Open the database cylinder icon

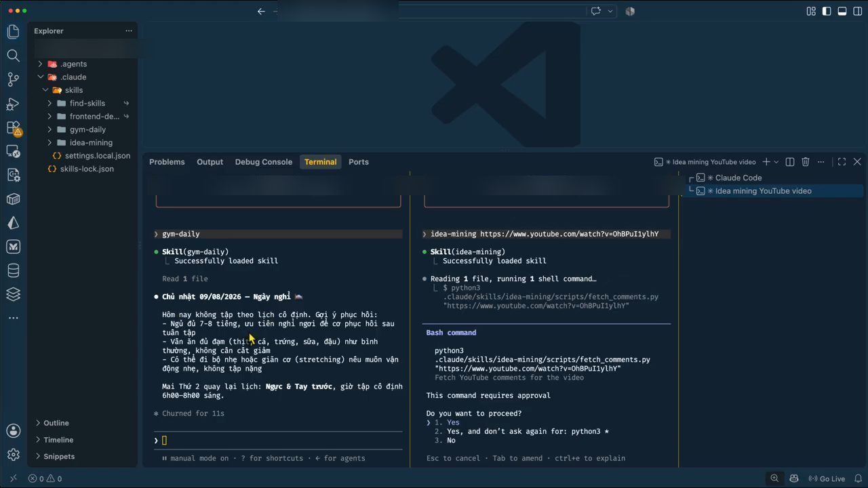13,270
